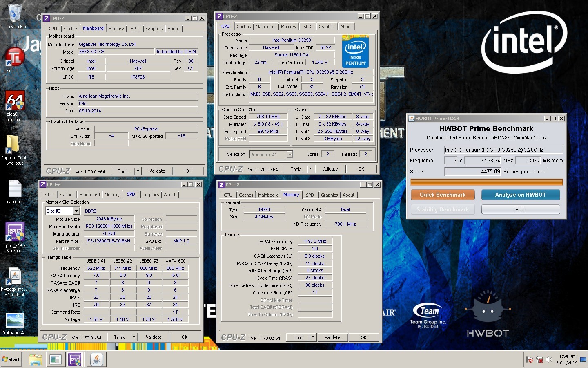
Task: Click the Model value Z87X-OC-CF
Action: [116, 52]
